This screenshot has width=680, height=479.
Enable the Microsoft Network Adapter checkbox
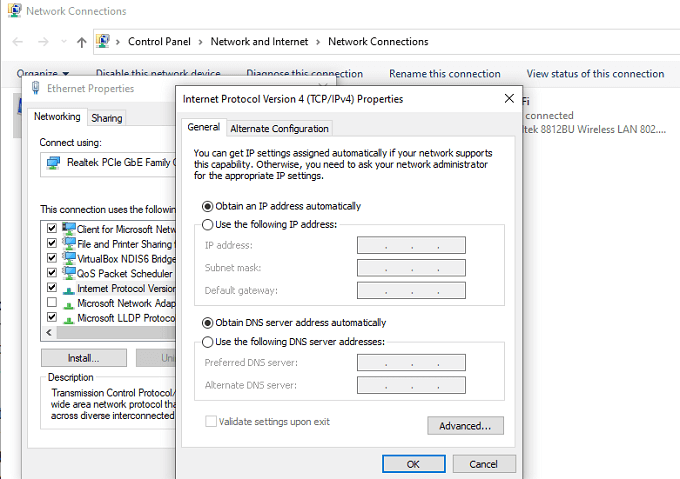[x=52, y=303]
